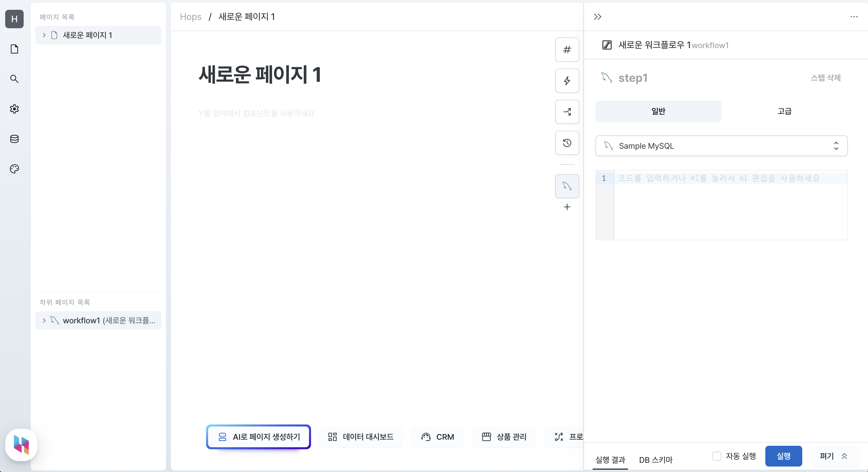Click the hash (#) toolbar button
The image size is (868, 472).
[567, 50]
